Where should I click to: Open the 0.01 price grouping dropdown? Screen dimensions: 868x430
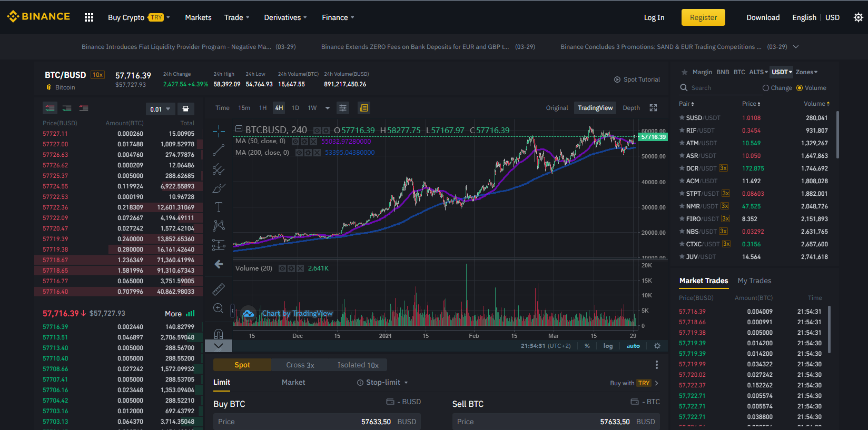point(160,109)
